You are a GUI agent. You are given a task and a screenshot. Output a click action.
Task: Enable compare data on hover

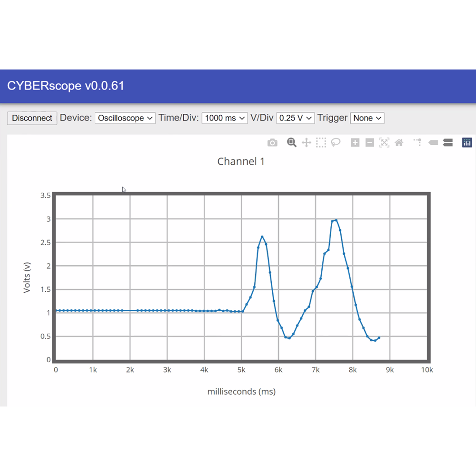pos(448,142)
